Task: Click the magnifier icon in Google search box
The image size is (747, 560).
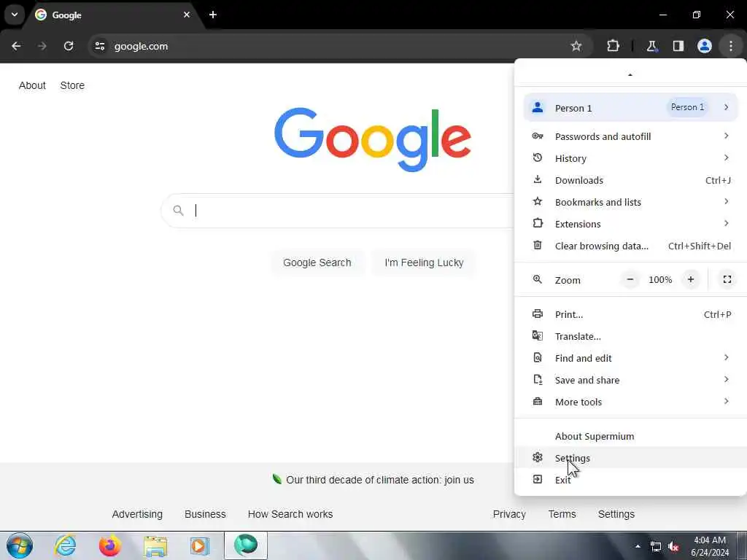Action: pos(178,211)
